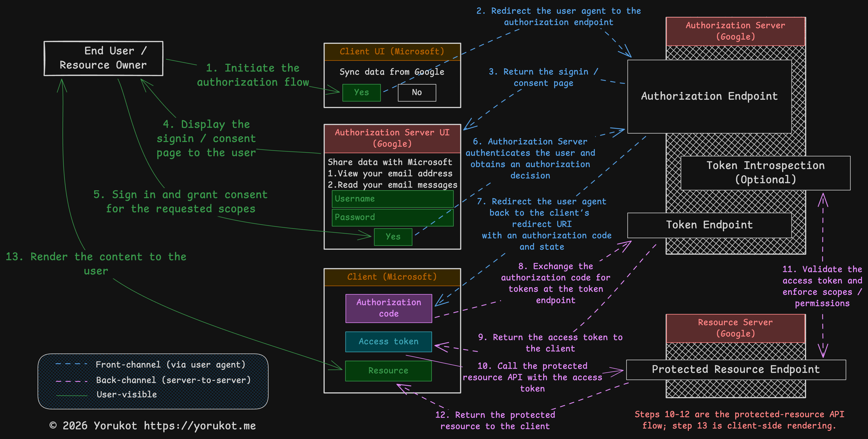This screenshot has width=868, height=439.
Task: Choose Yes to sync data from Google
Action: pos(361,92)
